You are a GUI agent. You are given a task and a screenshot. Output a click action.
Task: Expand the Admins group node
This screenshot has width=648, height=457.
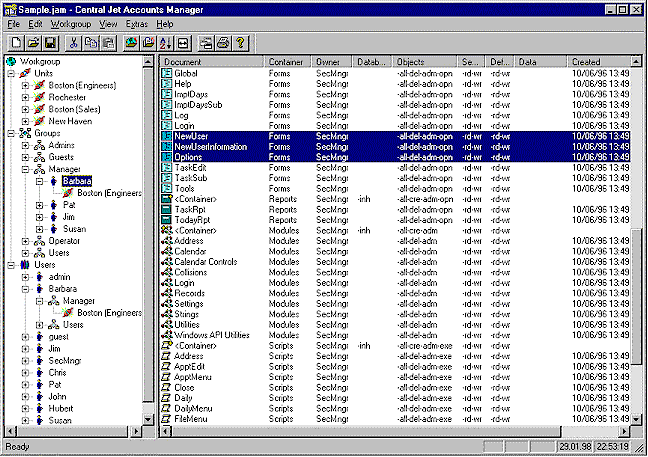point(25,145)
